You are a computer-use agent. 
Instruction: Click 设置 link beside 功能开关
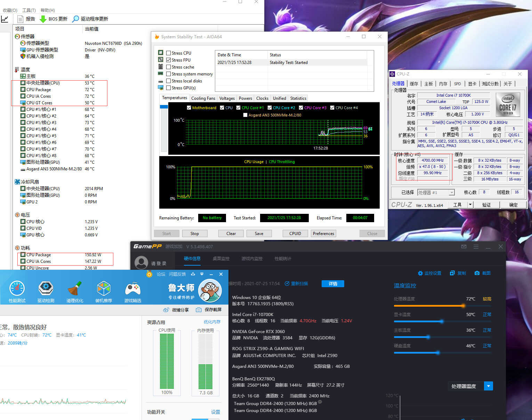pyautogui.click(x=216, y=412)
